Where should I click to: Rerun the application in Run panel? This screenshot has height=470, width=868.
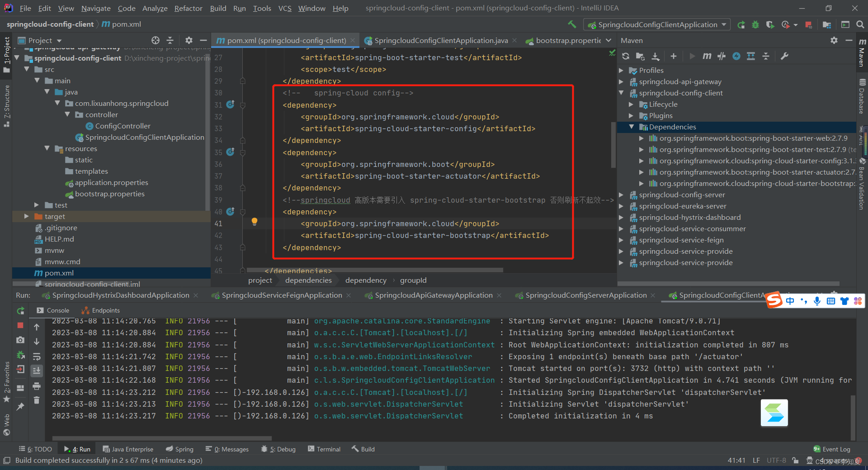click(20, 311)
